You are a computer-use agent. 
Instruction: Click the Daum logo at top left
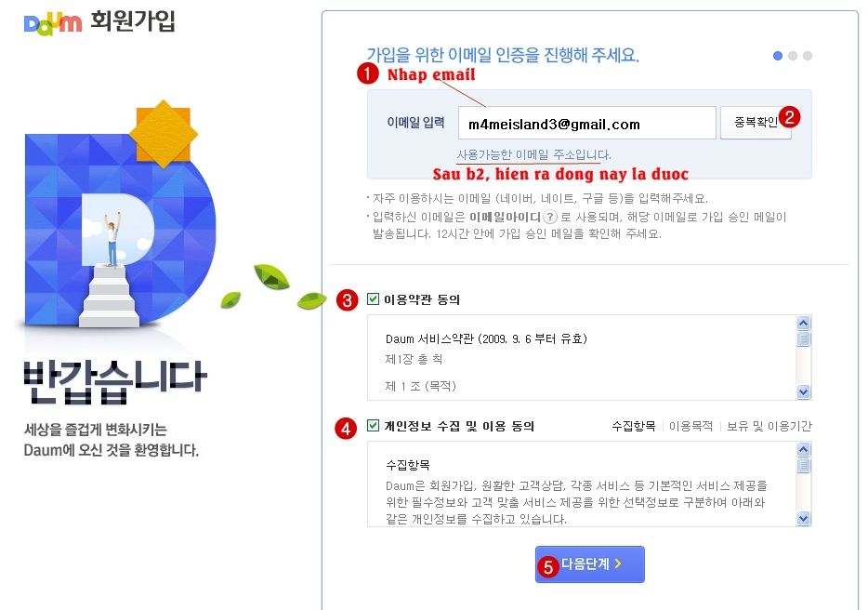[53, 22]
